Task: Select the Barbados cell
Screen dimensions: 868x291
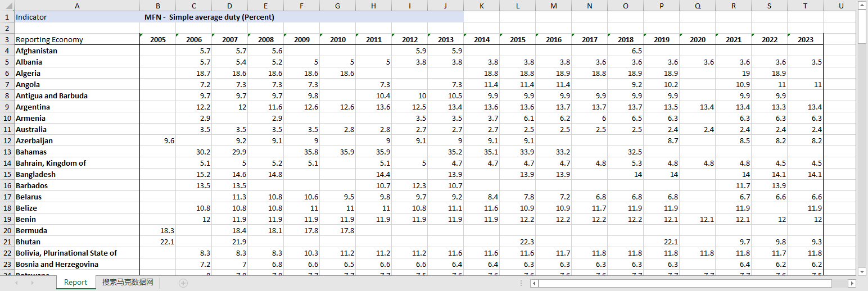Action: tap(76, 185)
